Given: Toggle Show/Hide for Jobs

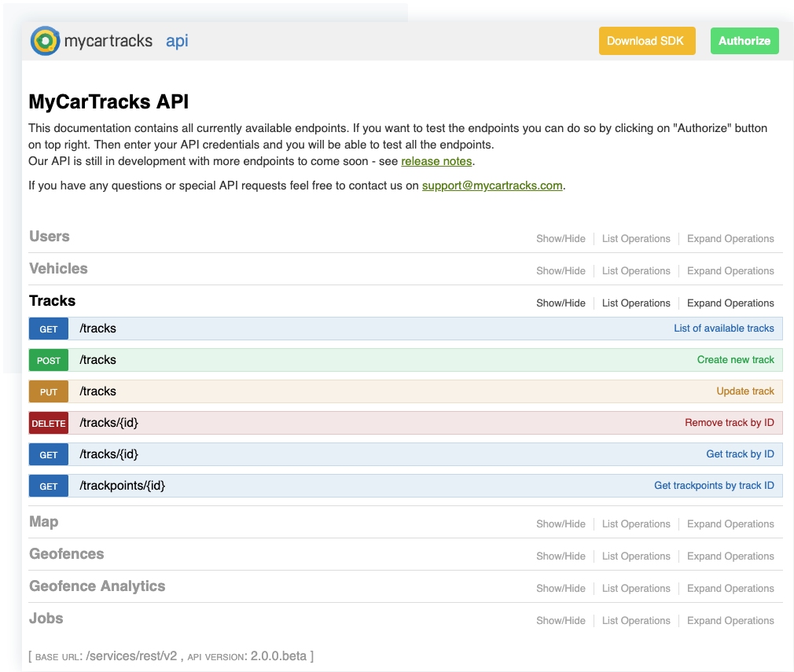Looking at the screenshot, I should coord(561,620).
